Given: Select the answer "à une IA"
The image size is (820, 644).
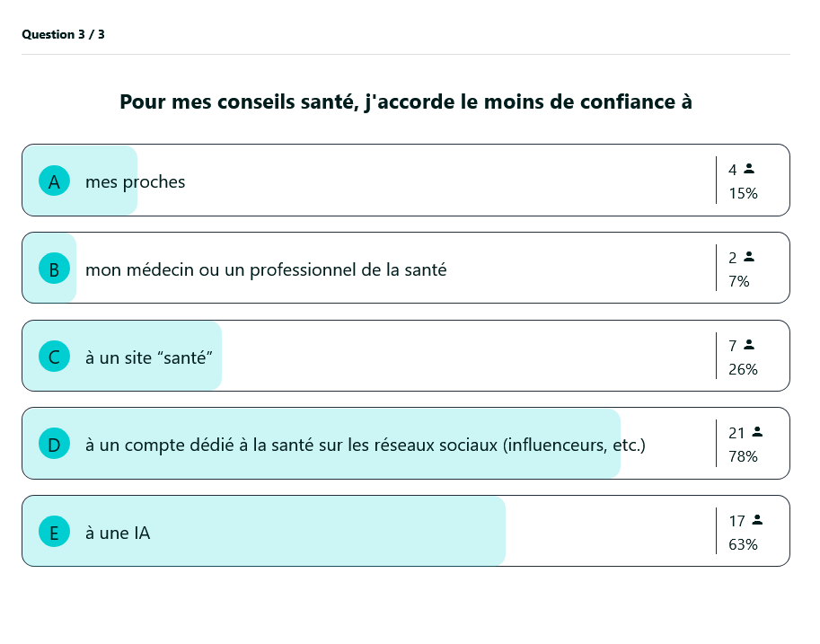Looking at the screenshot, I should [x=118, y=533].
